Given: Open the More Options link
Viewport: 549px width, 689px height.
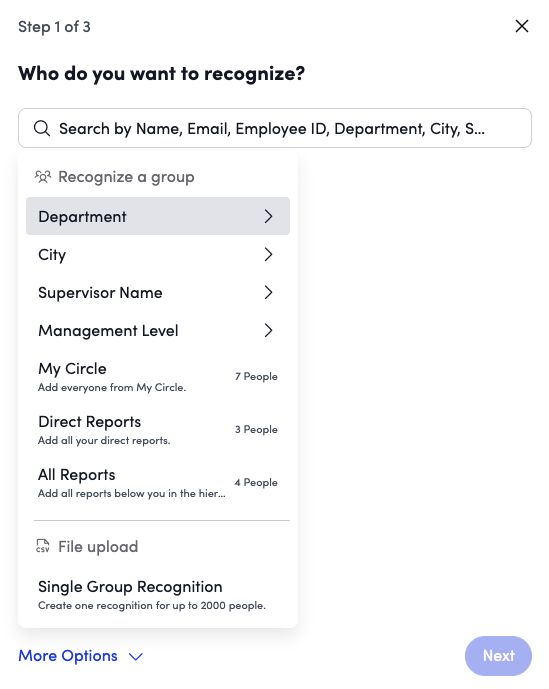Looking at the screenshot, I should (68, 656).
